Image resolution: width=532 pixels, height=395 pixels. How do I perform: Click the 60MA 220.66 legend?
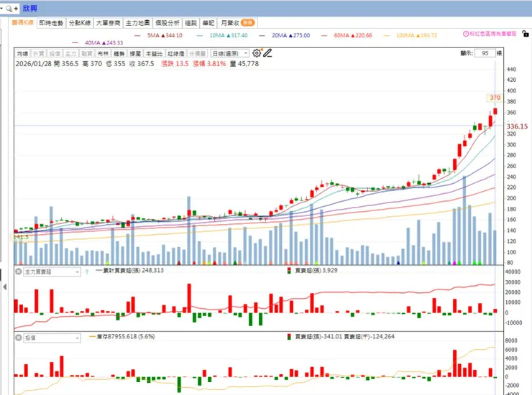point(347,35)
